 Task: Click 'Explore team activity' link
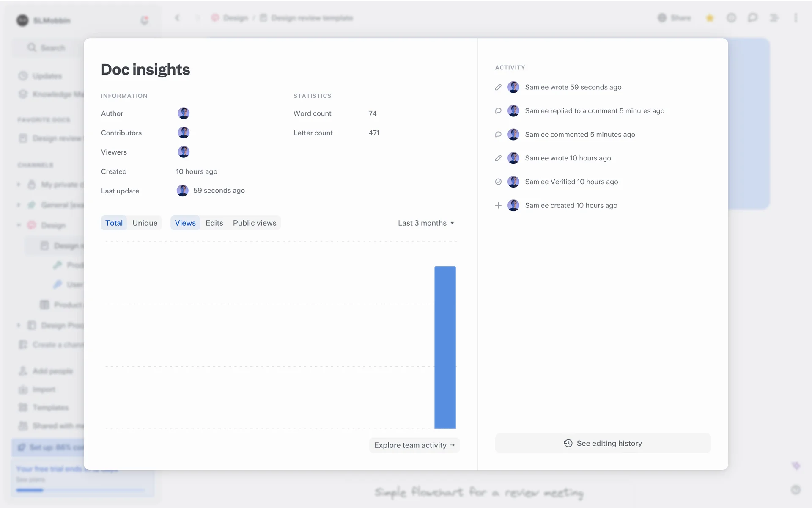pos(414,445)
